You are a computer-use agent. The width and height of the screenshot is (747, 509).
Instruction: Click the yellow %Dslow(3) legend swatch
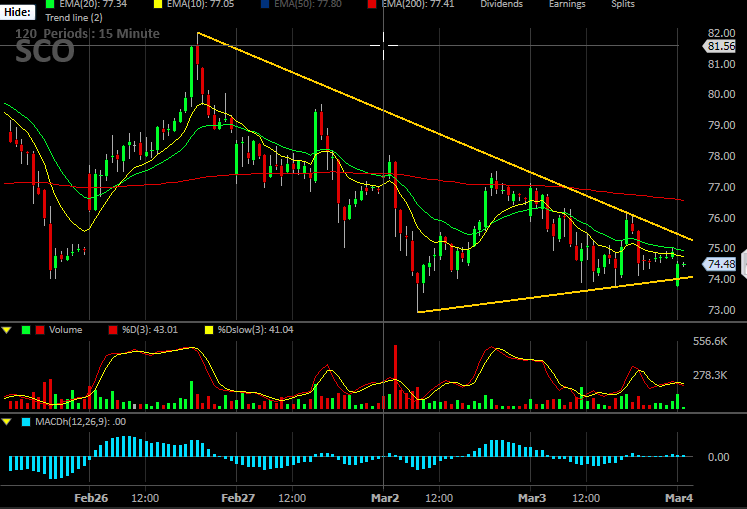[209, 330]
